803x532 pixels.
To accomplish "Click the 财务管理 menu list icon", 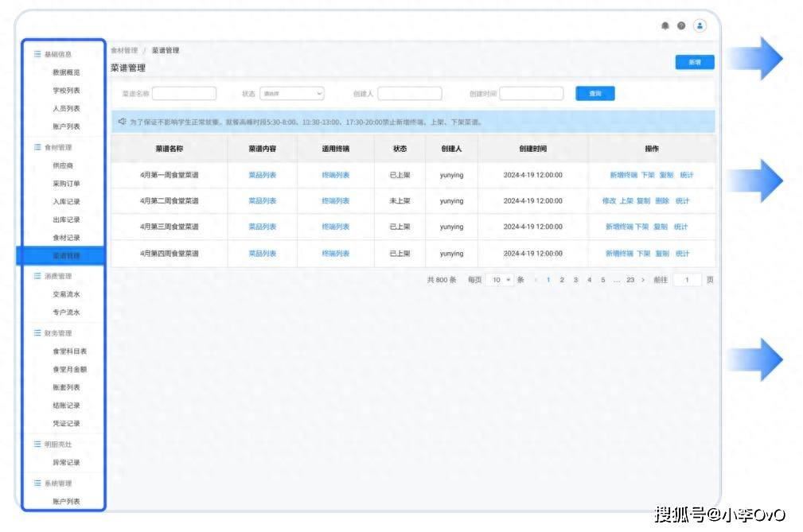I will [37, 333].
